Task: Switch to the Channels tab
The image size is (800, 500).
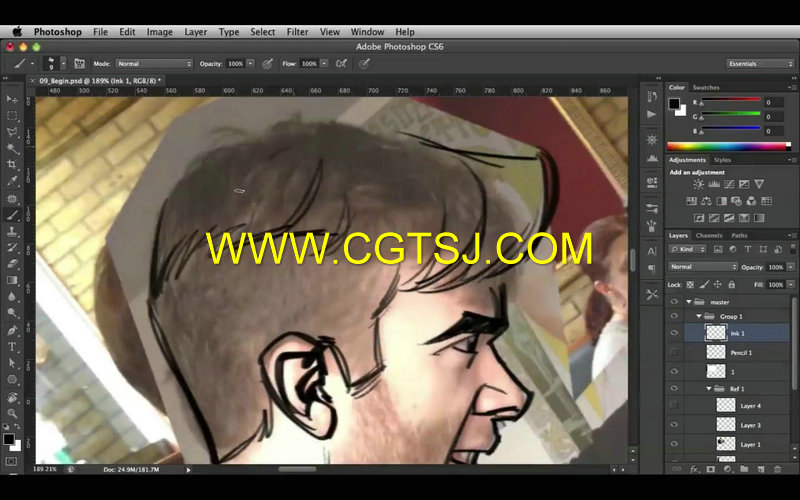Action: 709,235
